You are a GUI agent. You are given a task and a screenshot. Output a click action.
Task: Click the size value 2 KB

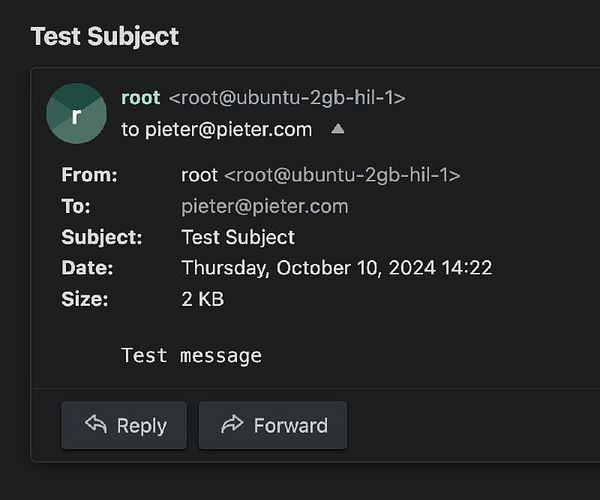tap(202, 299)
